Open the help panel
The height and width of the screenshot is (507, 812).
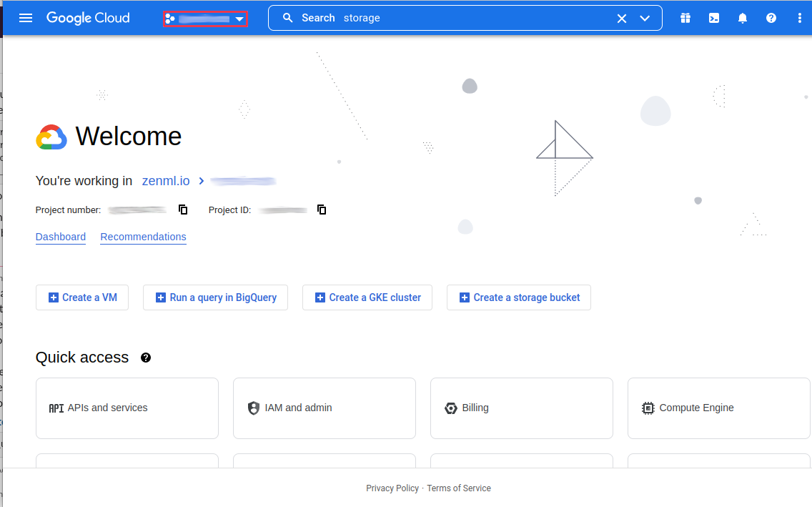(x=771, y=18)
